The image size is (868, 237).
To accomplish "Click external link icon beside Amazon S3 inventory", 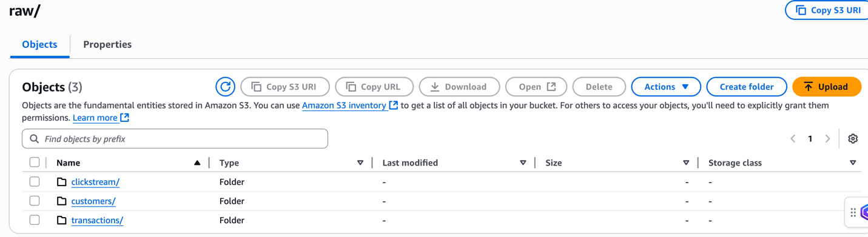I will pos(394,105).
